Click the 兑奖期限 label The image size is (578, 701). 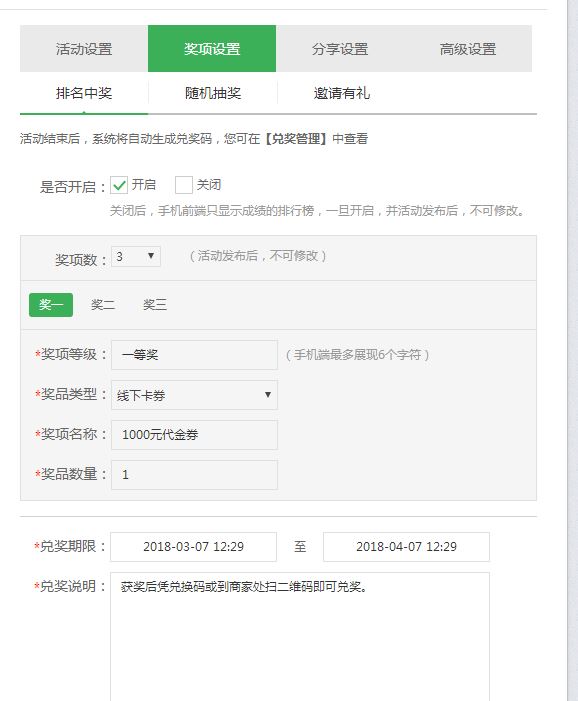coord(70,546)
